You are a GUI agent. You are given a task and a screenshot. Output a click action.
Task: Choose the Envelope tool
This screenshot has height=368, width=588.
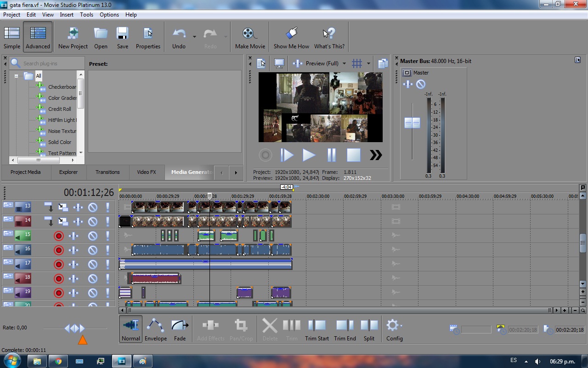click(x=156, y=329)
